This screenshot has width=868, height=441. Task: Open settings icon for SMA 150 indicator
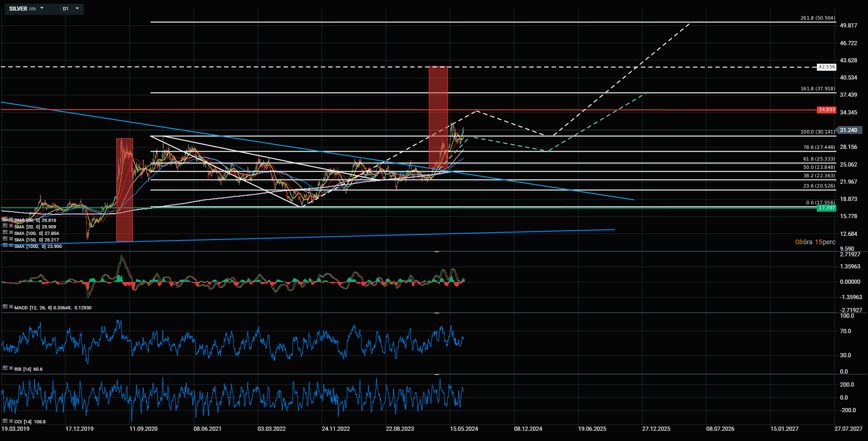click(x=5, y=238)
